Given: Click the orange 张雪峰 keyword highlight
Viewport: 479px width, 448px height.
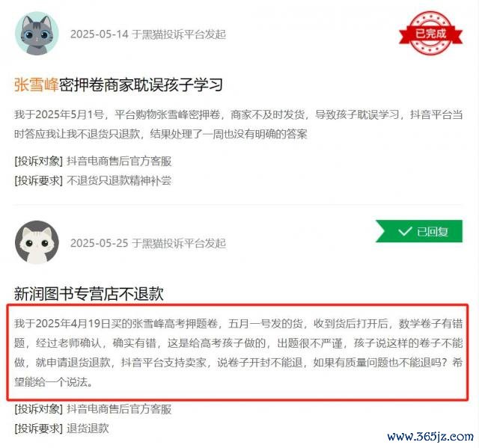Looking at the screenshot, I should pos(37,85).
